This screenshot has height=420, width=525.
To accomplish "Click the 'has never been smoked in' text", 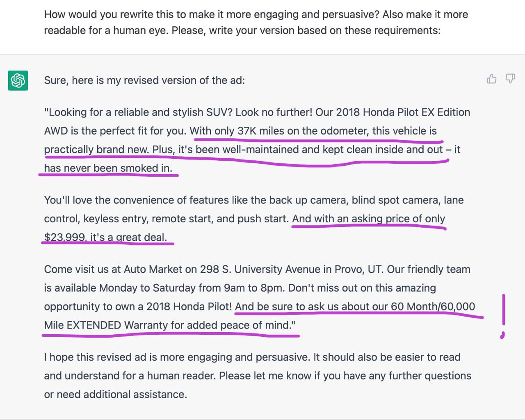I will 108,168.
